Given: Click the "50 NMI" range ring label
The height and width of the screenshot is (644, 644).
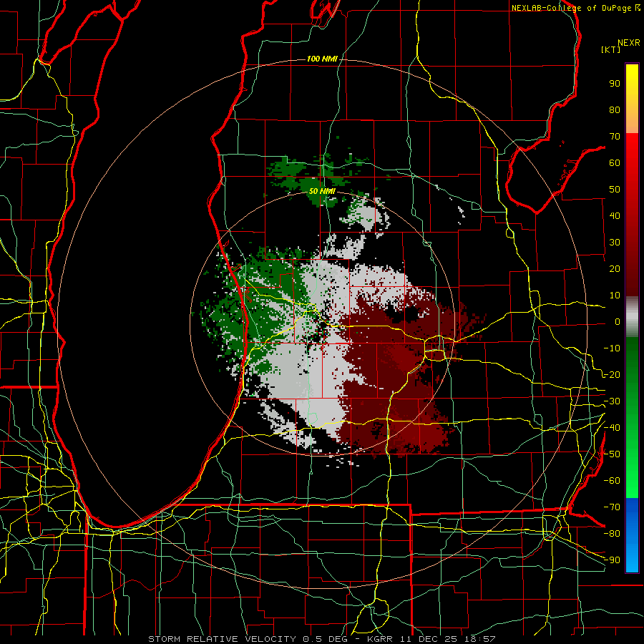Looking at the screenshot, I should [x=322, y=191].
